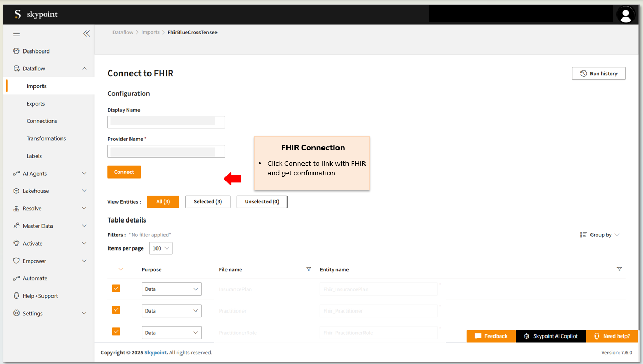Uncheck the InsurancePlan row checkbox
Image resolution: width=643 pixels, height=364 pixels.
click(116, 288)
